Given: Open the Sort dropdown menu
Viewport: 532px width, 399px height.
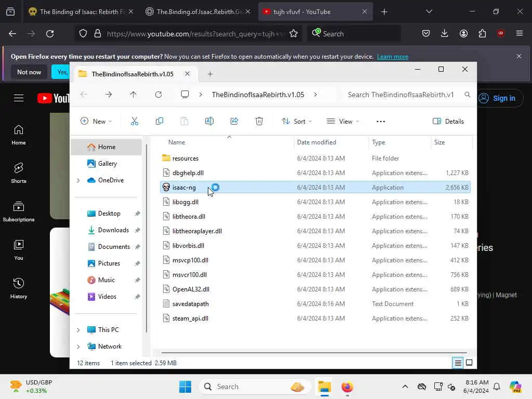Looking at the screenshot, I should pos(297,122).
